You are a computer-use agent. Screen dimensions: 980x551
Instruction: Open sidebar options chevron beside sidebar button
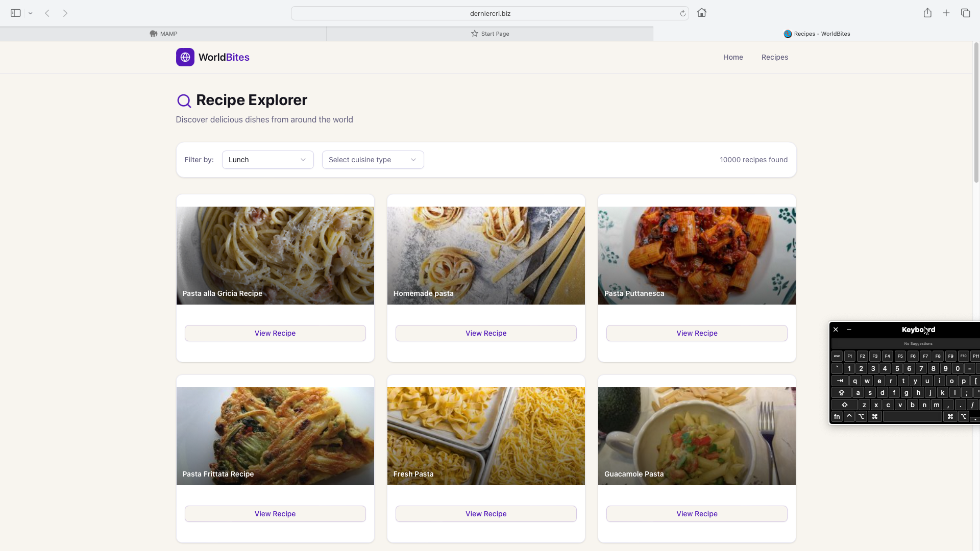pos(31,13)
